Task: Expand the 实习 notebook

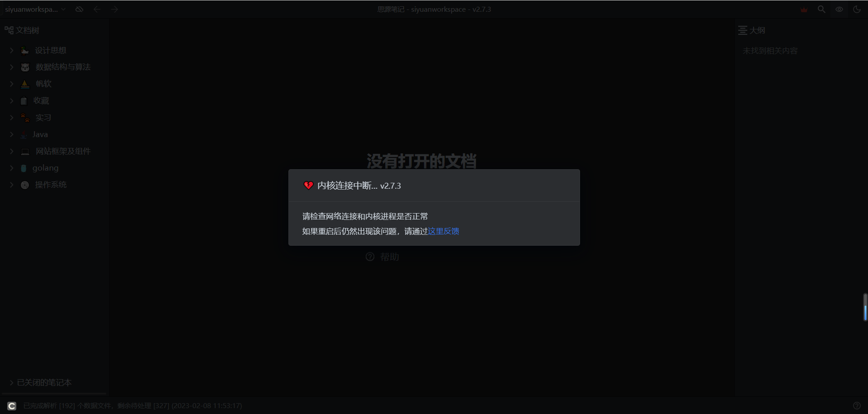Action: (x=12, y=118)
